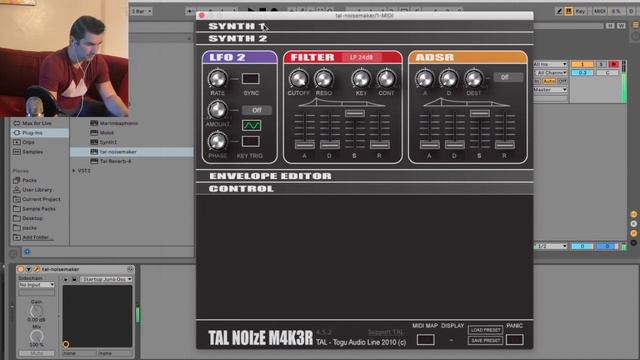Click the browser panel toggle icon bottom-left

click(13, 254)
